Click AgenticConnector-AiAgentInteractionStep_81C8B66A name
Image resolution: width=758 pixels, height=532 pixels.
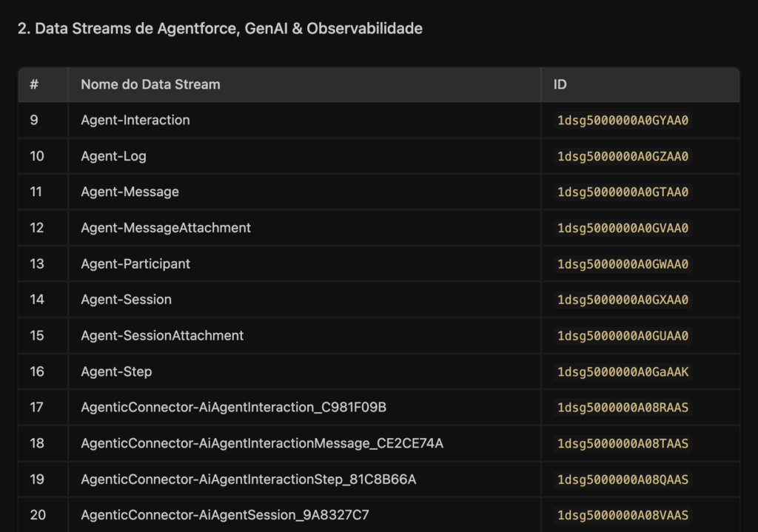click(x=249, y=479)
